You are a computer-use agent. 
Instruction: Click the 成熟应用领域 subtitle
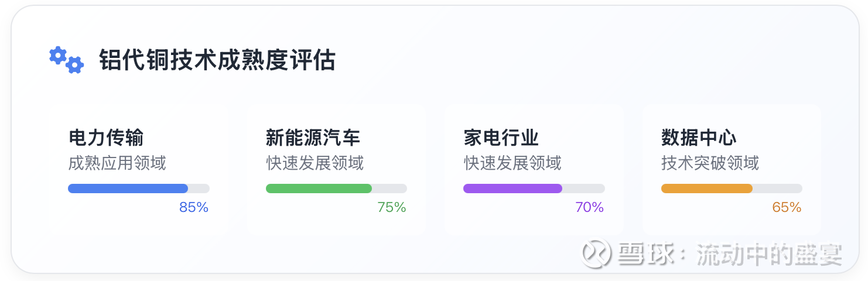[x=117, y=163]
